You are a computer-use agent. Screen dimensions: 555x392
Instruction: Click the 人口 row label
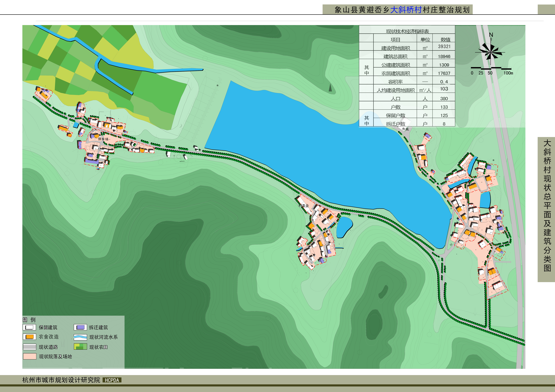click(395, 99)
